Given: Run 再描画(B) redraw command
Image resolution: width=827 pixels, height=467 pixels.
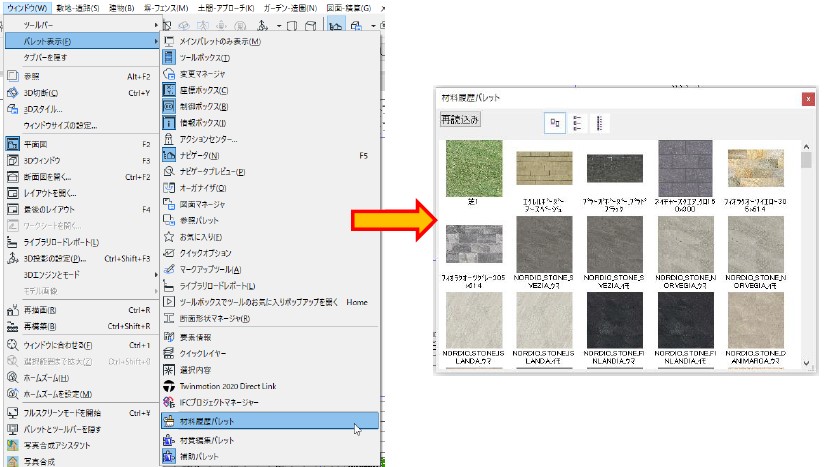Looking at the screenshot, I should click(x=82, y=310).
